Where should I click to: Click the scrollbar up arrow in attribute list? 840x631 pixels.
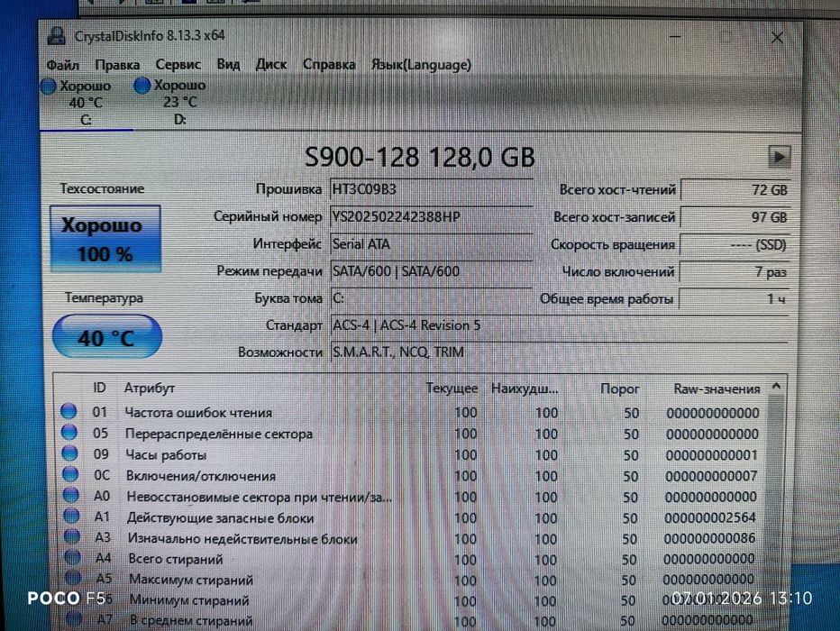(x=776, y=386)
